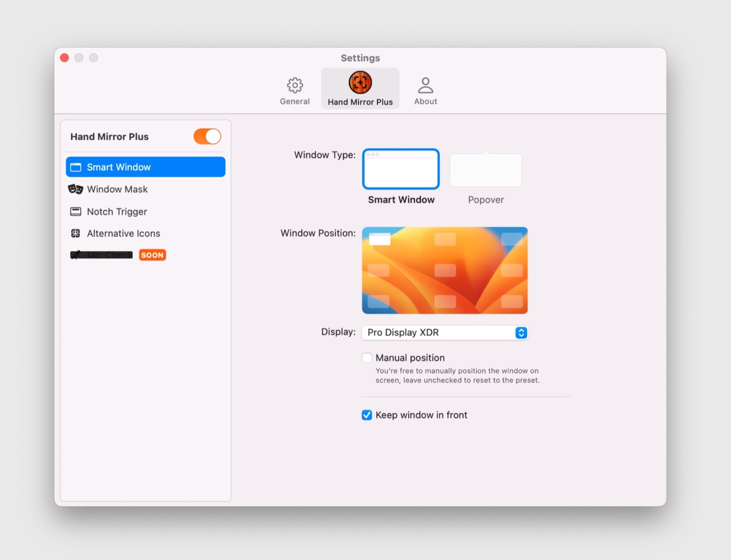Select the bottom-right window position preset
The width and height of the screenshot is (731, 560).
coord(512,301)
